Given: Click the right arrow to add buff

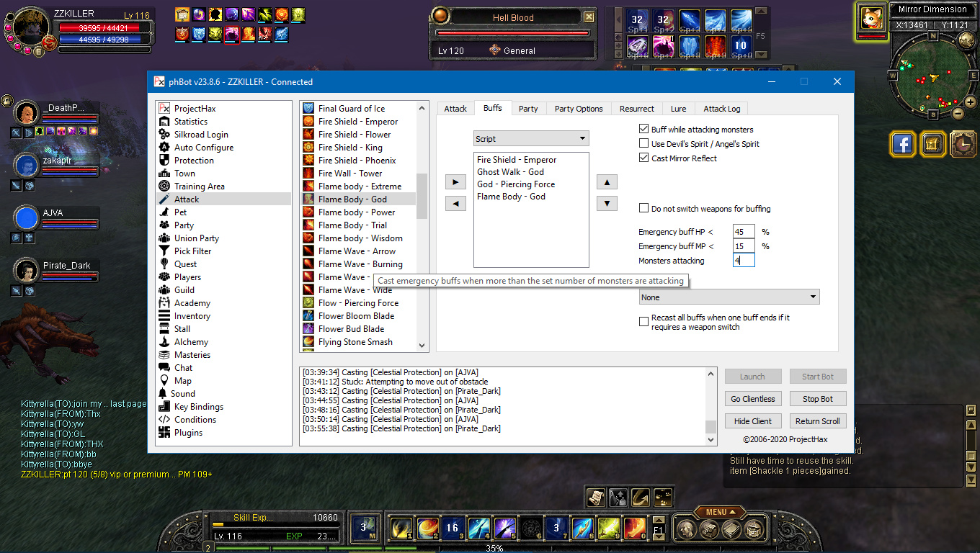Looking at the screenshot, I should (455, 182).
